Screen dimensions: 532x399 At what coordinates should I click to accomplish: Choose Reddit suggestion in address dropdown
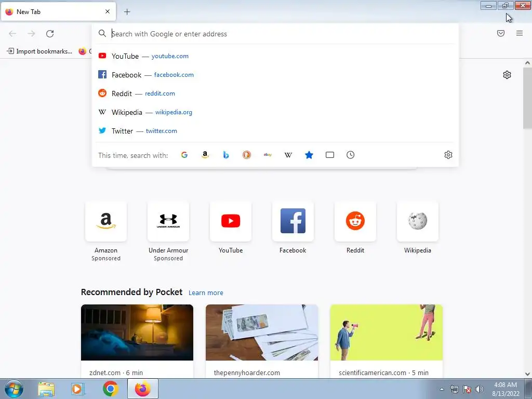pyautogui.click(x=275, y=94)
